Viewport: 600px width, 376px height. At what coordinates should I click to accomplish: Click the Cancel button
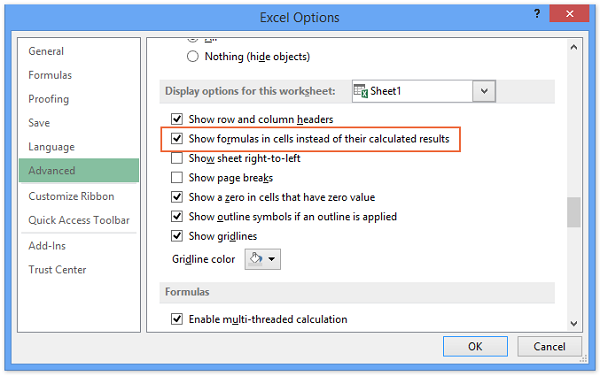tap(549, 347)
